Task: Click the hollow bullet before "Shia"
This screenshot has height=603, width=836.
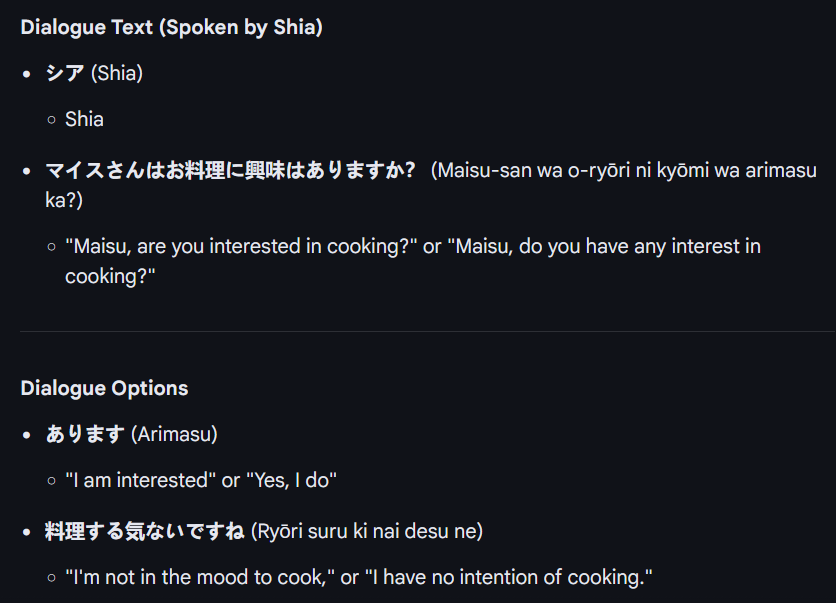Action: (x=51, y=120)
